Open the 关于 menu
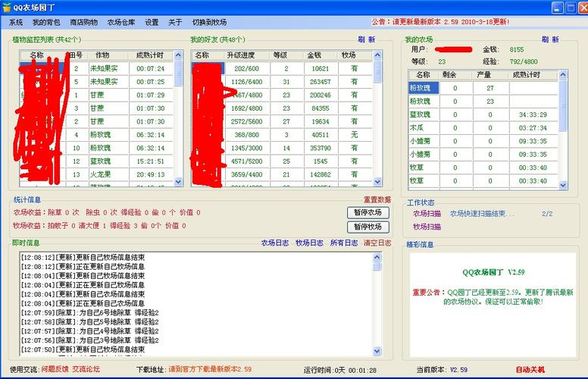 click(175, 23)
